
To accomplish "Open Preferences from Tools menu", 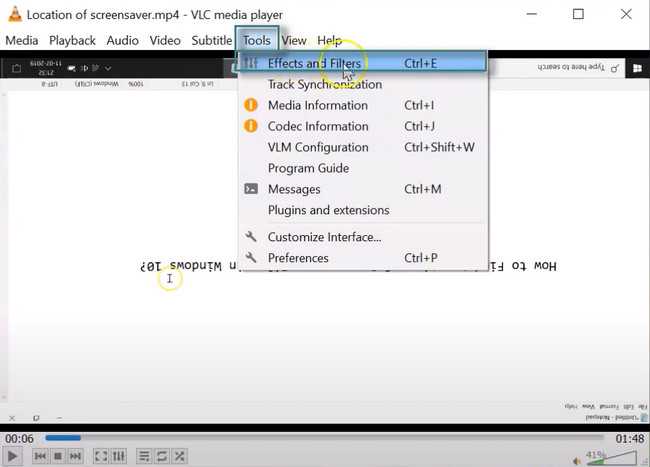I will (x=363, y=258).
